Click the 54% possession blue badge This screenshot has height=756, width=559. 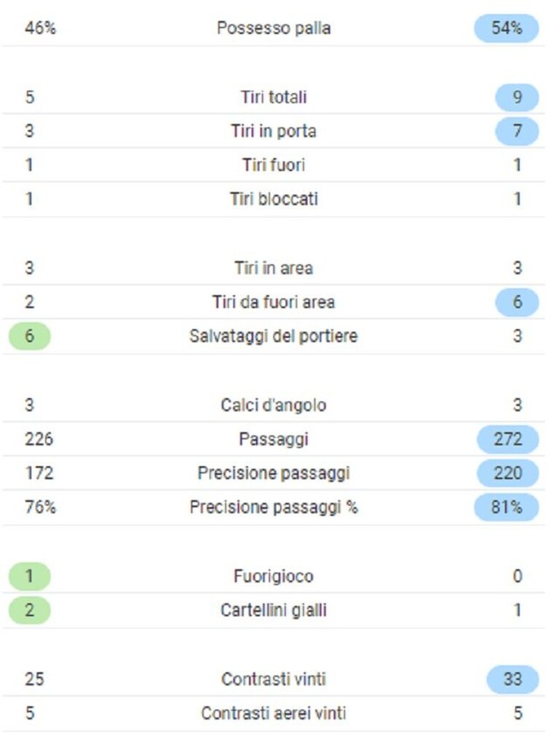click(507, 28)
